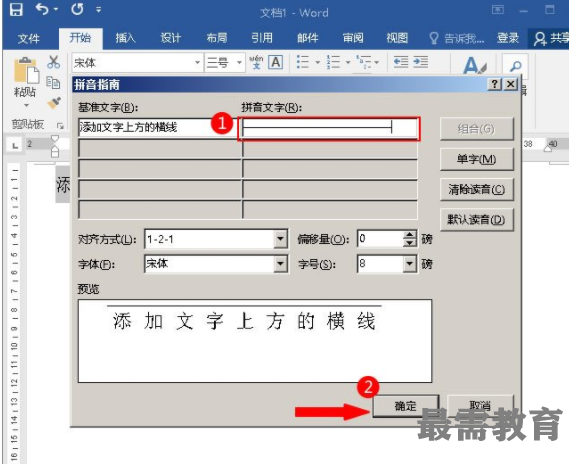Click the Increase Indent icon
569x464 pixels.
pos(421,62)
